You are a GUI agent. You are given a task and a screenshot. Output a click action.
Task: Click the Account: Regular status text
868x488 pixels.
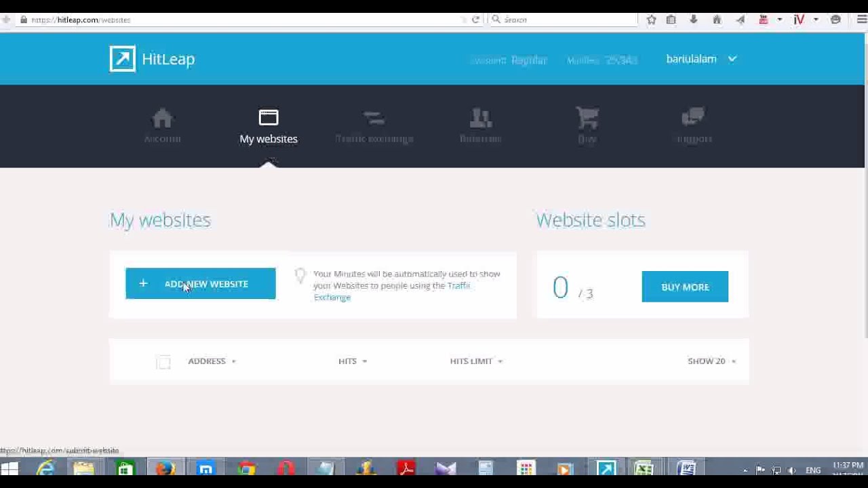509,60
